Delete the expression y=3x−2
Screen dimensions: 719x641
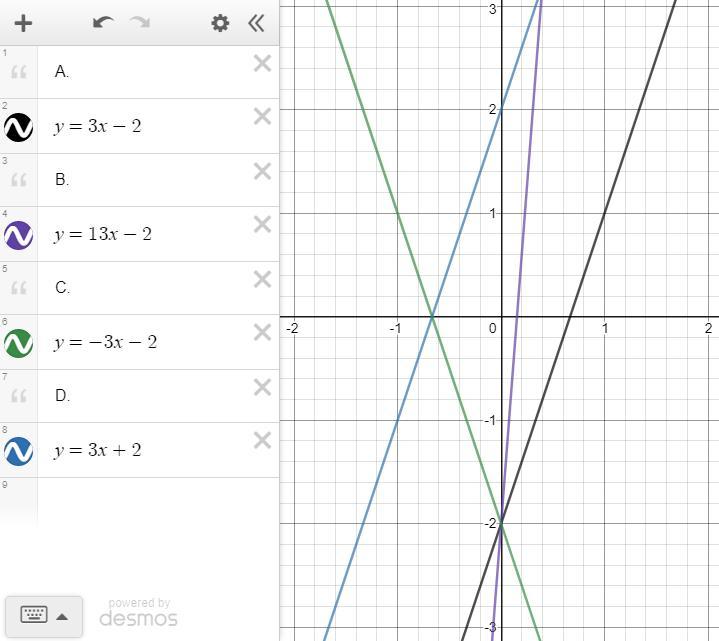pyautogui.click(x=262, y=116)
